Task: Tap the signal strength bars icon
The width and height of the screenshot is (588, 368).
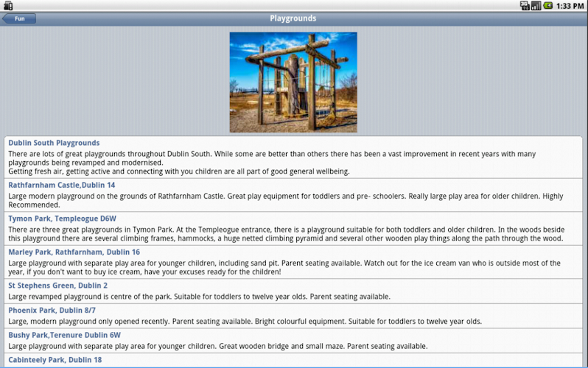Action: 536,6
